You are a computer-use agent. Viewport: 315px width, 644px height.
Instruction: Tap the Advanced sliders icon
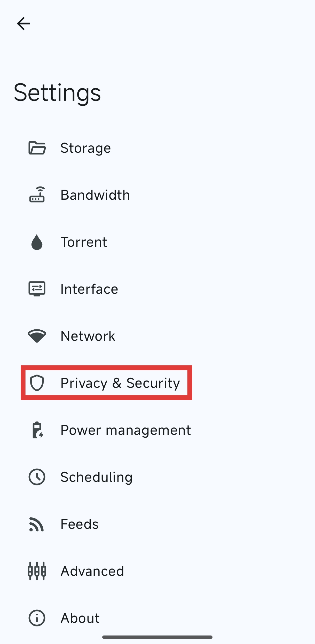(37, 571)
